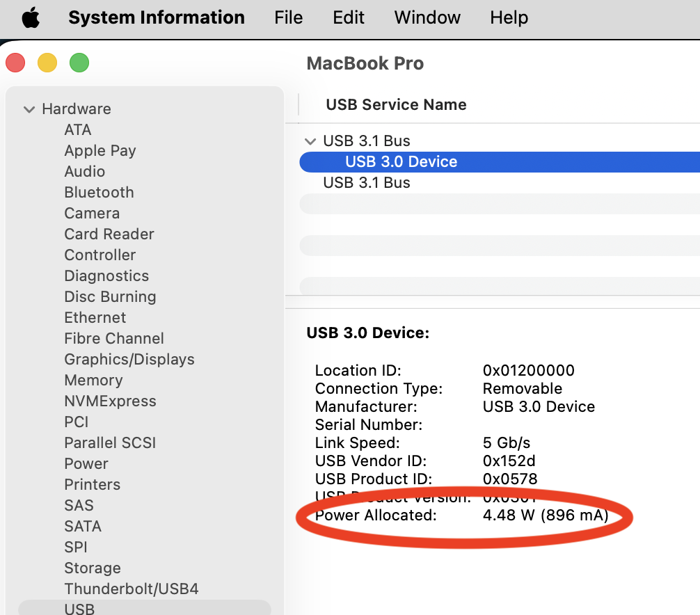The height and width of the screenshot is (615, 700).
Task: Select Printers in the sidebar
Action: point(93,485)
